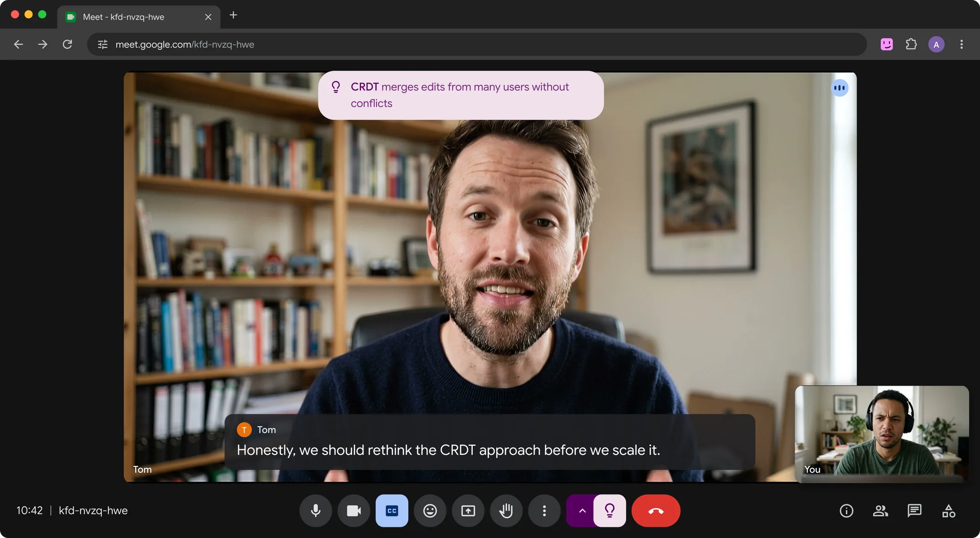The height and width of the screenshot is (538, 980).
Task: Turn off the camera
Action: click(x=354, y=511)
